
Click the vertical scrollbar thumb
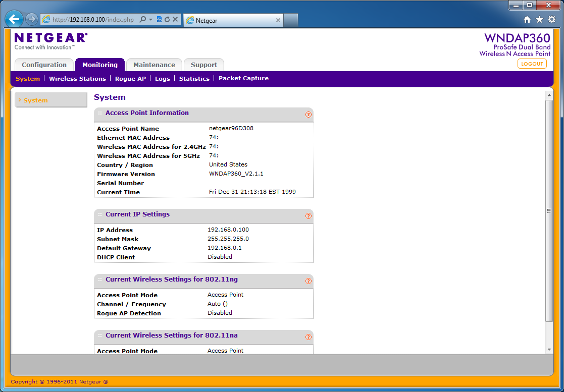point(549,210)
